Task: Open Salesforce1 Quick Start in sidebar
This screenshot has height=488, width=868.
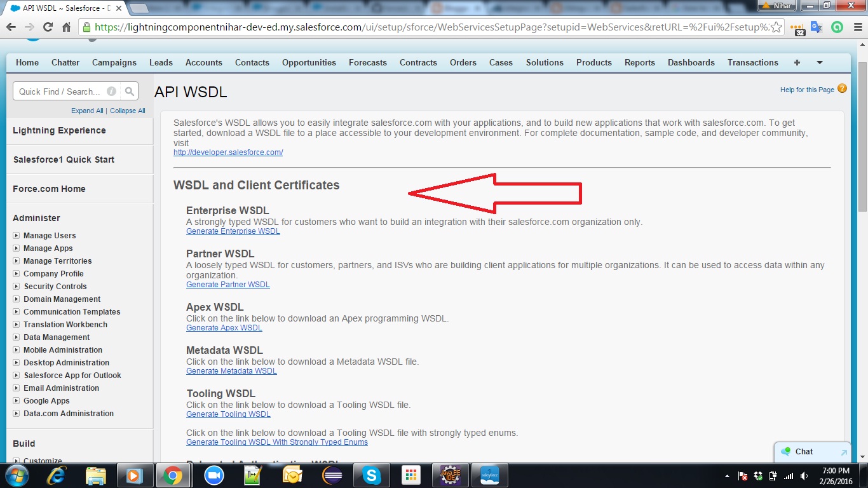Action: pos(64,159)
